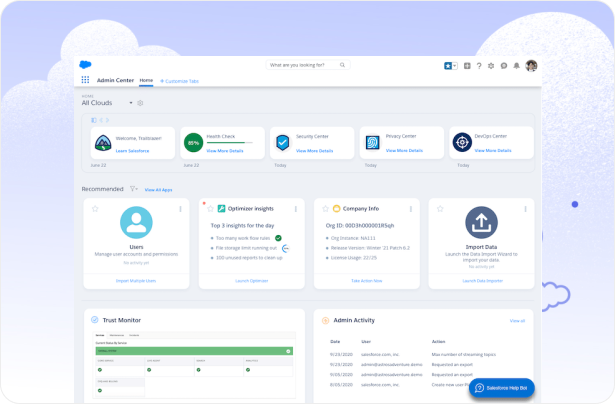The height and width of the screenshot is (404, 615).
Task: Click the Optimizer Insights wrench icon
Action: click(221, 208)
